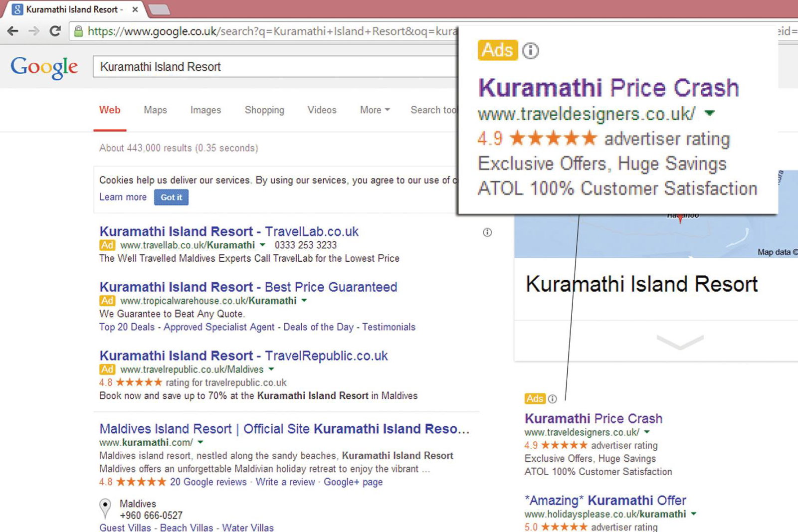798x532 pixels.
Task: Click Deals of the Day sitelink
Action: (x=318, y=327)
